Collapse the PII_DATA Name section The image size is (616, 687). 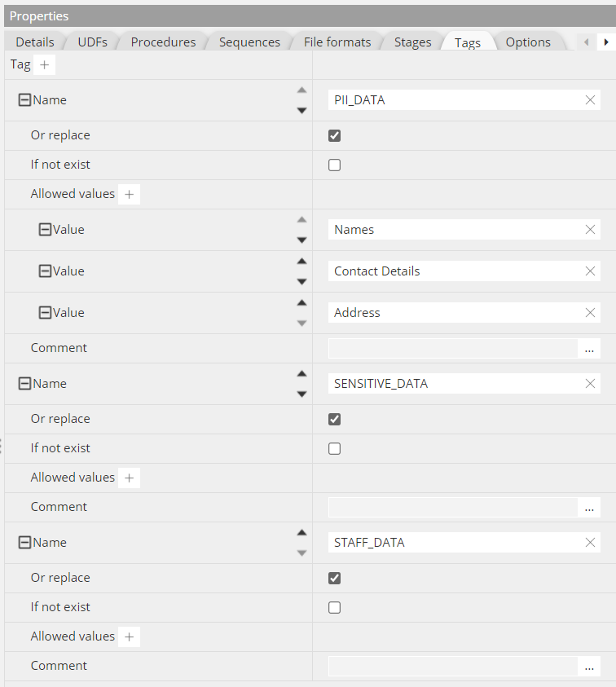(x=24, y=100)
